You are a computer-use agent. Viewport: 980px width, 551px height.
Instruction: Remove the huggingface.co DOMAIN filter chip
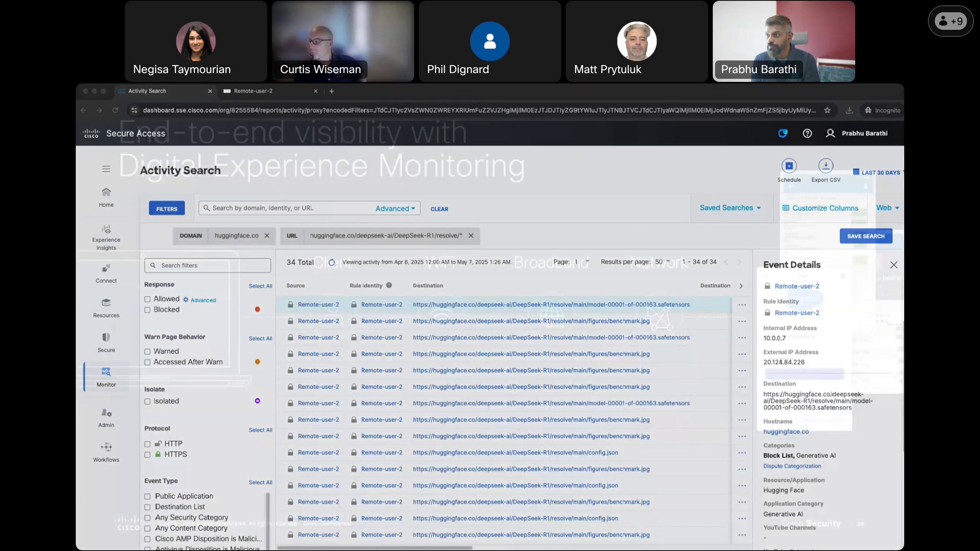[x=267, y=236]
